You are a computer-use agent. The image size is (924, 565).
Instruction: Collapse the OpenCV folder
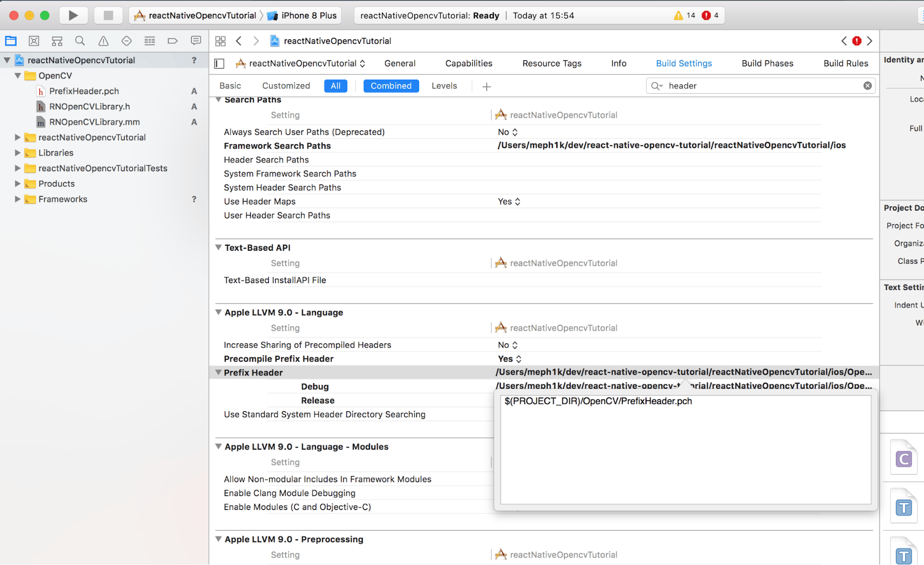pos(18,76)
